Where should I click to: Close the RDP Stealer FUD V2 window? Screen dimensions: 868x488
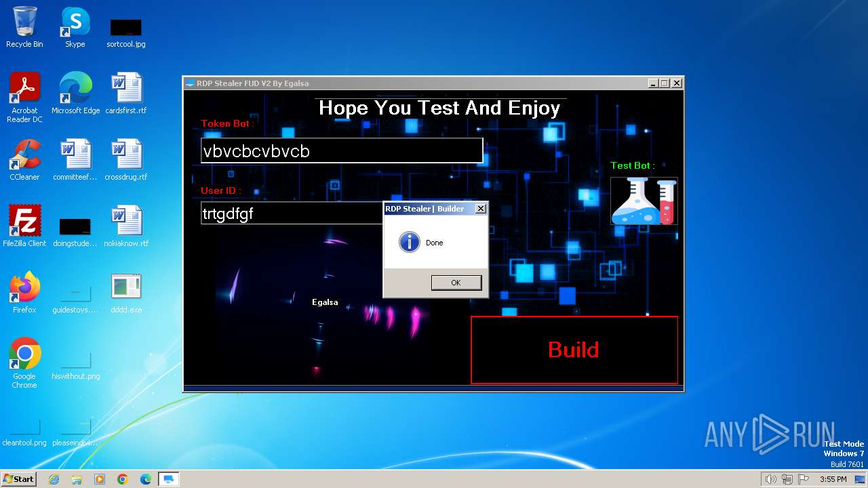coord(676,83)
